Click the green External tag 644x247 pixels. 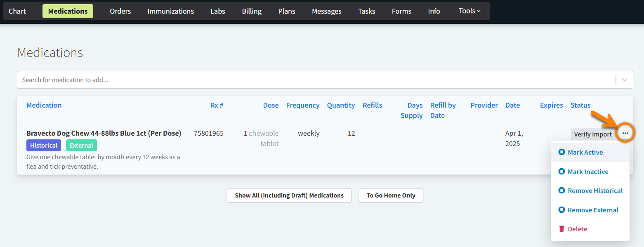pyautogui.click(x=81, y=145)
